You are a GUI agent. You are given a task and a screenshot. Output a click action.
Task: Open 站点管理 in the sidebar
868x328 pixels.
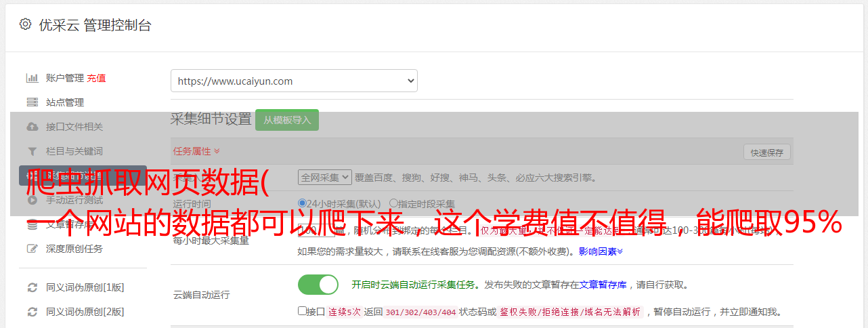coord(65,102)
